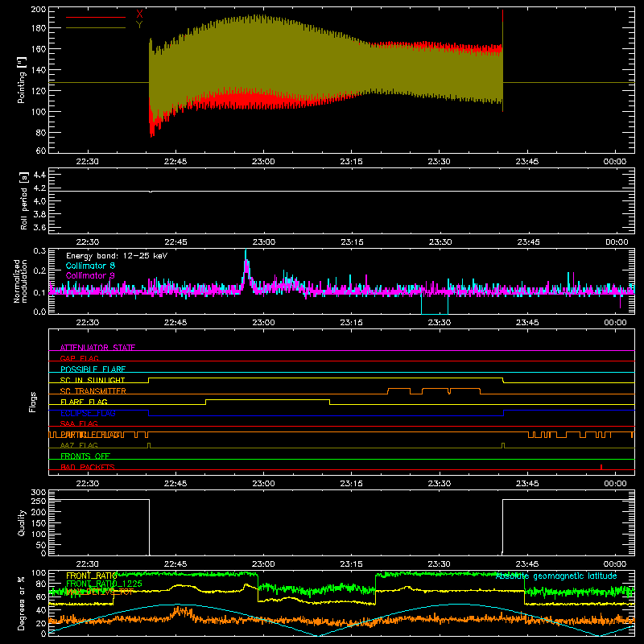Click the PARTICLE_FLAG label
The height and width of the screenshot is (644, 644).
(93, 435)
